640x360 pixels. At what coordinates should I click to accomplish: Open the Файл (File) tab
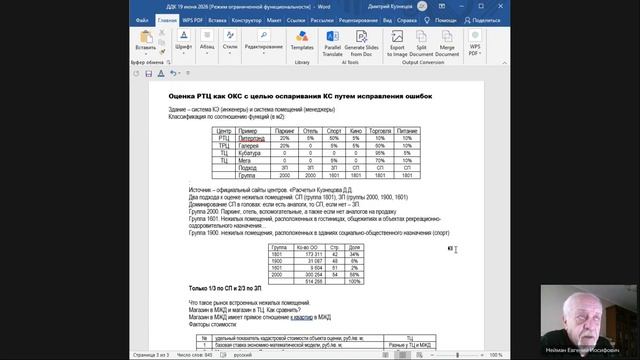(x=142, y=20)
